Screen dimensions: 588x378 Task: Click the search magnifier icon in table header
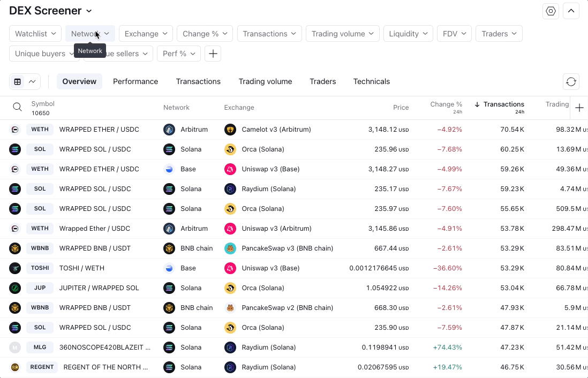click(17, 107)
